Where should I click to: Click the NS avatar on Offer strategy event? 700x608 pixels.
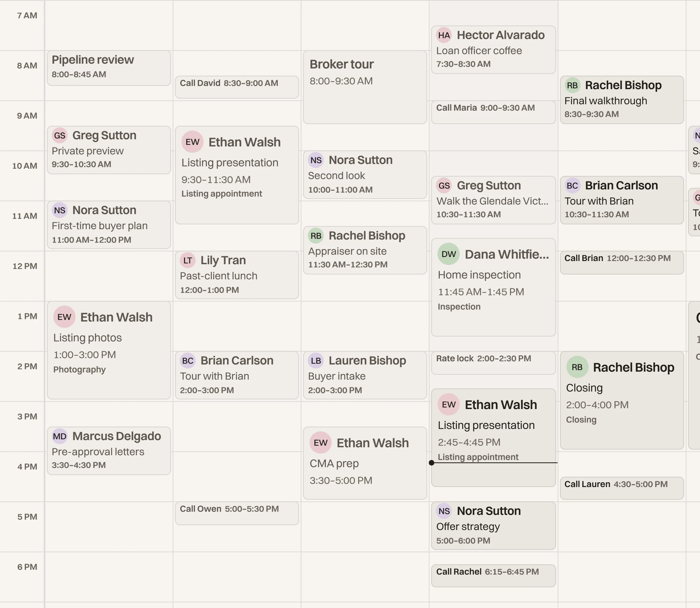444,511
